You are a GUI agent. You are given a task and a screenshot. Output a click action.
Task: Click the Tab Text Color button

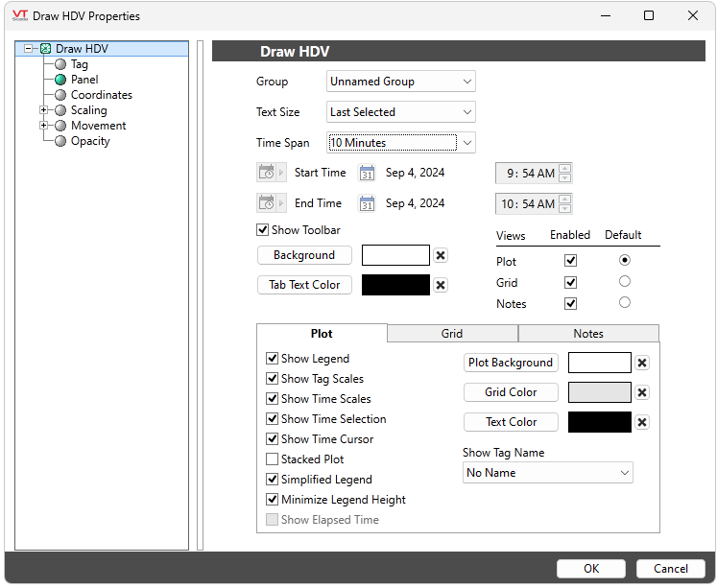coord(304,285)
